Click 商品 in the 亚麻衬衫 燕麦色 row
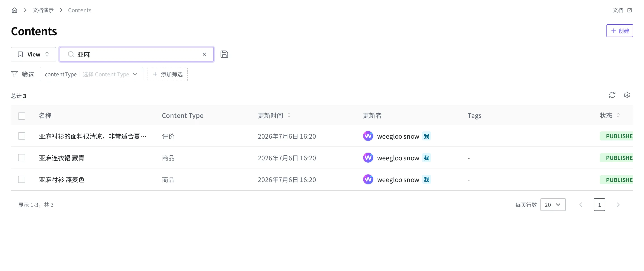Image resolution: width=644 pixels, height=271 pixels. pyautogui.click(x=168, y=180)
